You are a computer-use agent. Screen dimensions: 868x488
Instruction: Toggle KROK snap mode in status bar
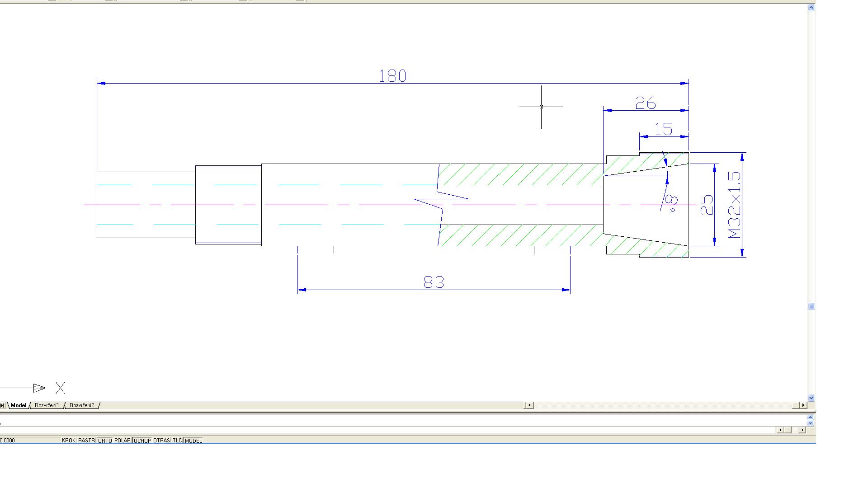click(68, 440)
